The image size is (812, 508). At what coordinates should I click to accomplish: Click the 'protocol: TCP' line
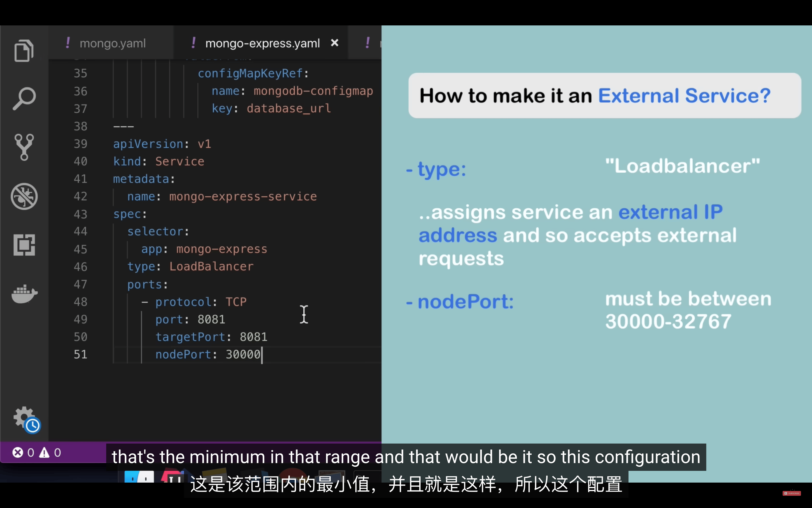click(201, 302)
